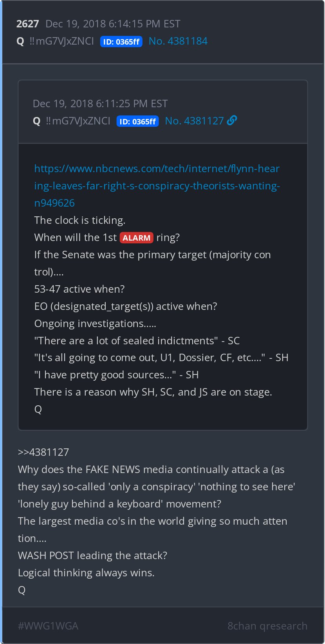The height and width of the screenshot is (644, 325).
Task: Click the red ALARM badge
Action: 136,238
